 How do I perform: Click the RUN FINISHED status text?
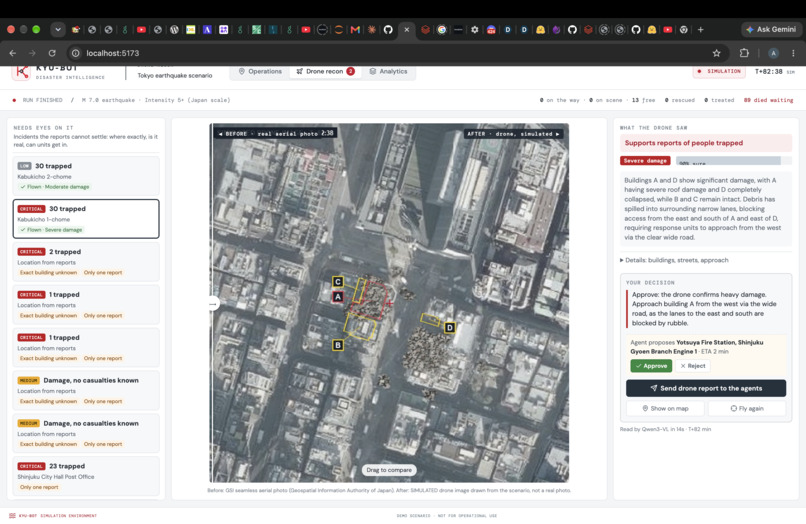[x=43, y=100]
